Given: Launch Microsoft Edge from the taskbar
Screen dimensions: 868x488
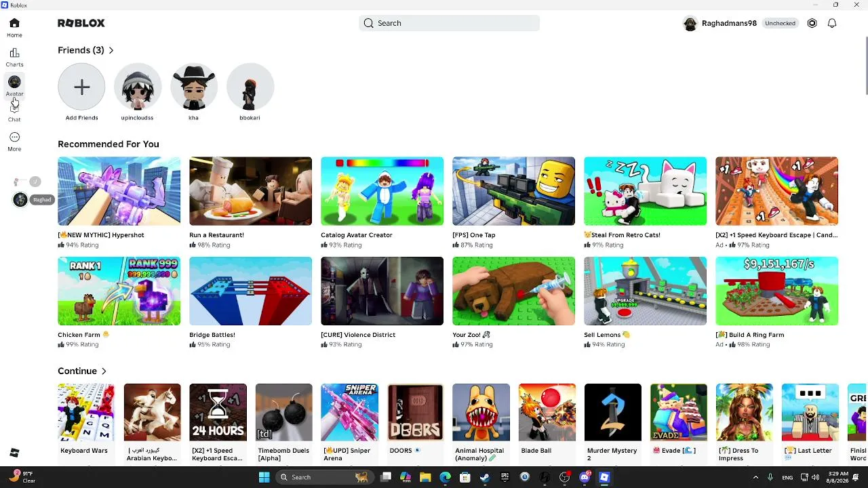Looking at the screenshot, I should tap(445, 477).
